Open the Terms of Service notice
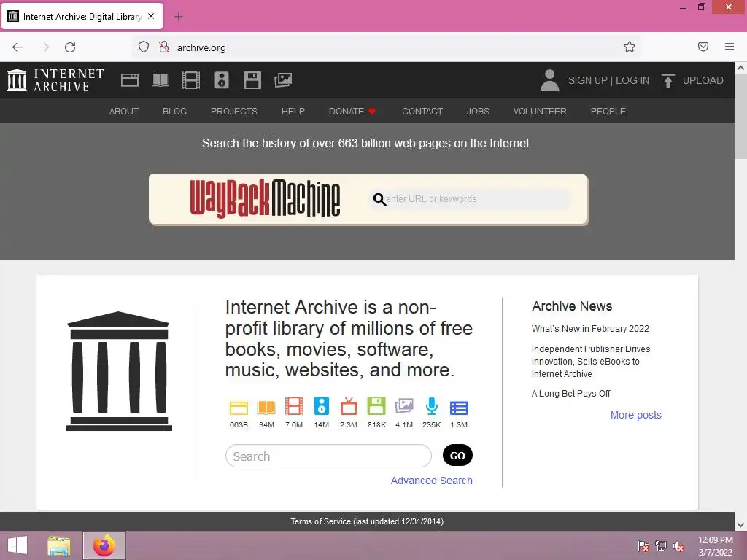 click(368, 521)
